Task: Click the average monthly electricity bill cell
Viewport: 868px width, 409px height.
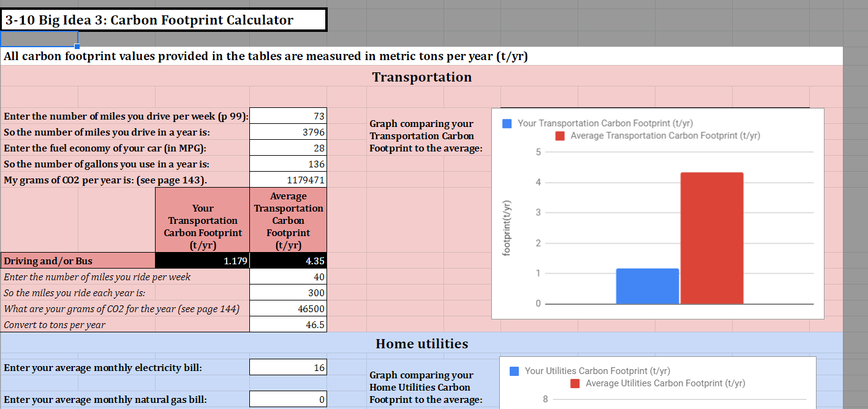Action: pos(288,367)
